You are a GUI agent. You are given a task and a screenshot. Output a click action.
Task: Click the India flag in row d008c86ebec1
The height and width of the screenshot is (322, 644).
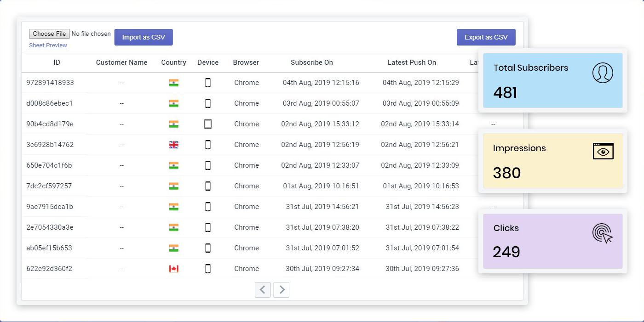pyautogui.click(x=173, y=103)
